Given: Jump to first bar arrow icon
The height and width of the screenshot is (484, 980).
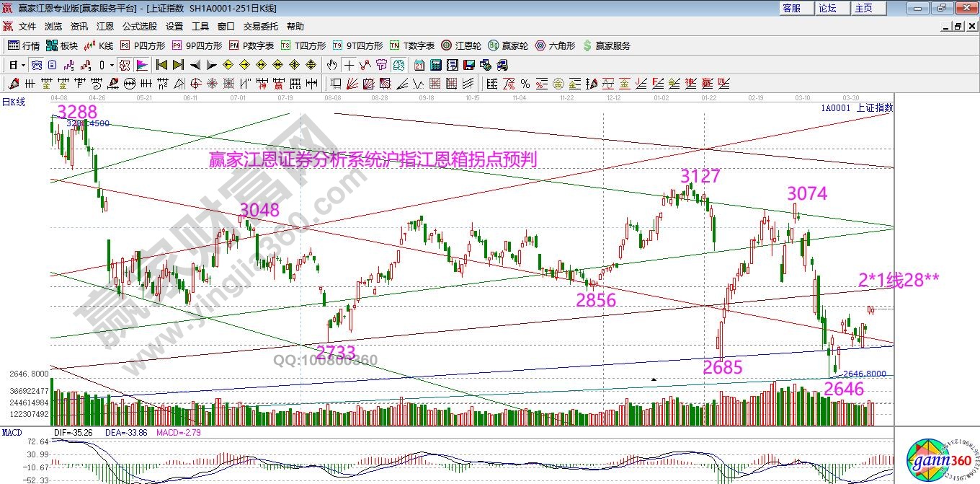Looking at the screenshot, I should tap(161, 65).
